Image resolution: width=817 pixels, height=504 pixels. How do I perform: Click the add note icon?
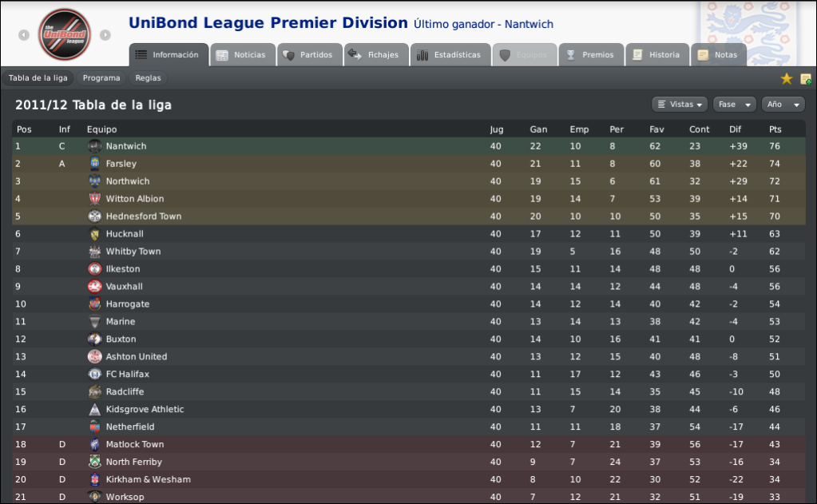click(806, 79)
